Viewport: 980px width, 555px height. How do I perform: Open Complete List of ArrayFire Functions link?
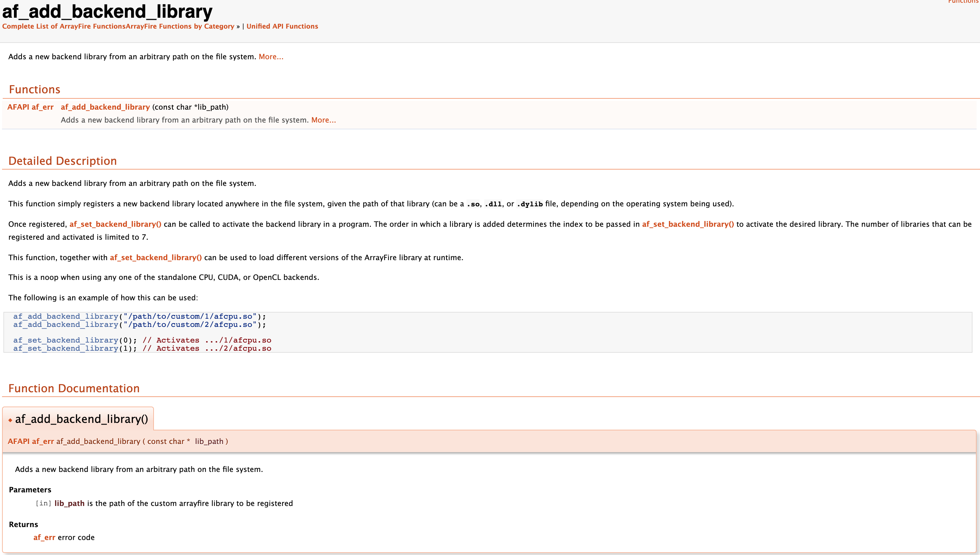64,26
